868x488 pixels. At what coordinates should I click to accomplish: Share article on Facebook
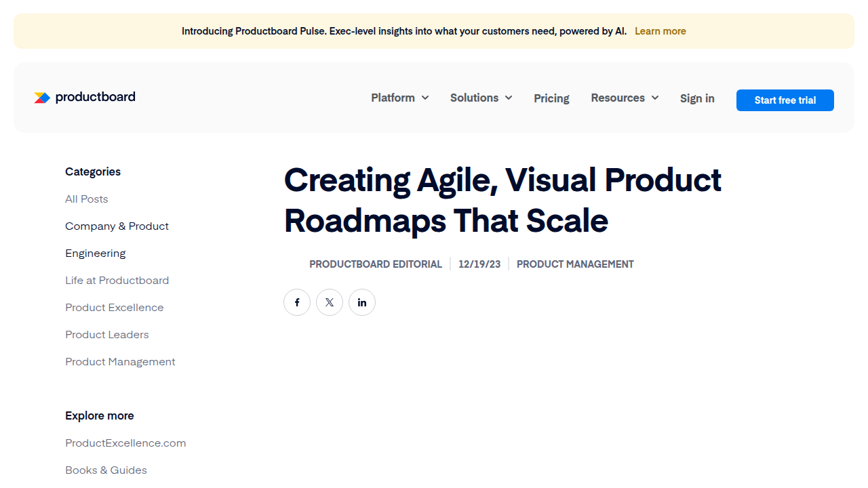297,302
